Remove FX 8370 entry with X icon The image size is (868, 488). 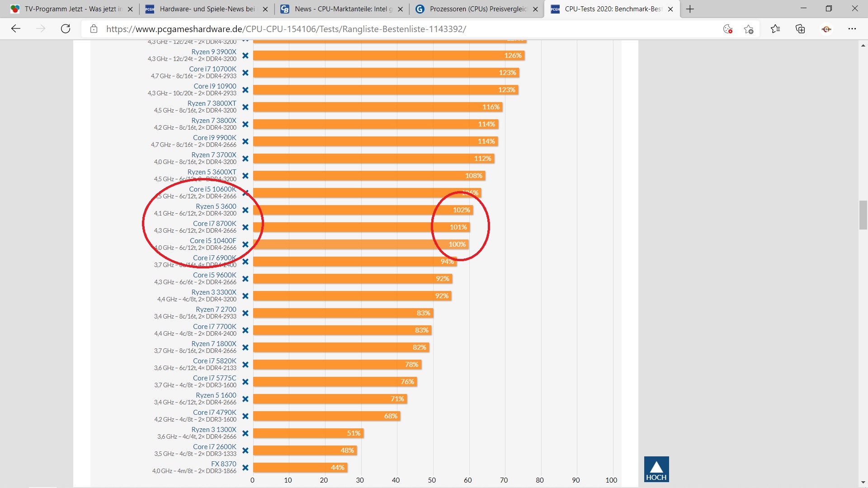[245, 468]
